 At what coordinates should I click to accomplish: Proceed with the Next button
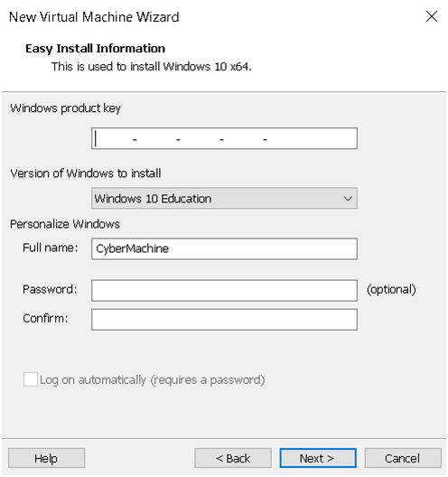(x=318, y=458)
